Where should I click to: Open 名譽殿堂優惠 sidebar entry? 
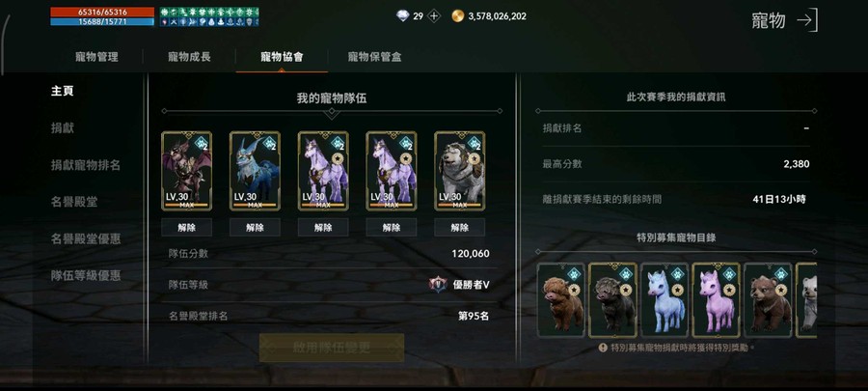point(86,238)
